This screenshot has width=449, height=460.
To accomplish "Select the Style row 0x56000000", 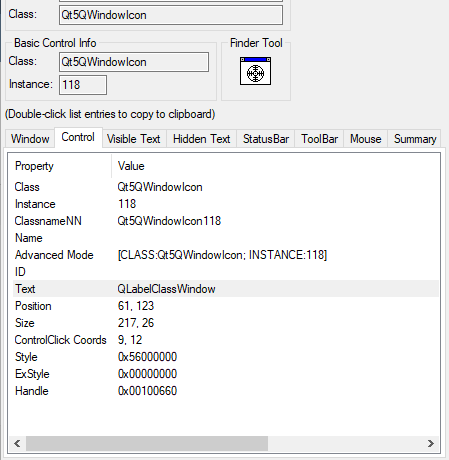I will click(x=226, y=357).
